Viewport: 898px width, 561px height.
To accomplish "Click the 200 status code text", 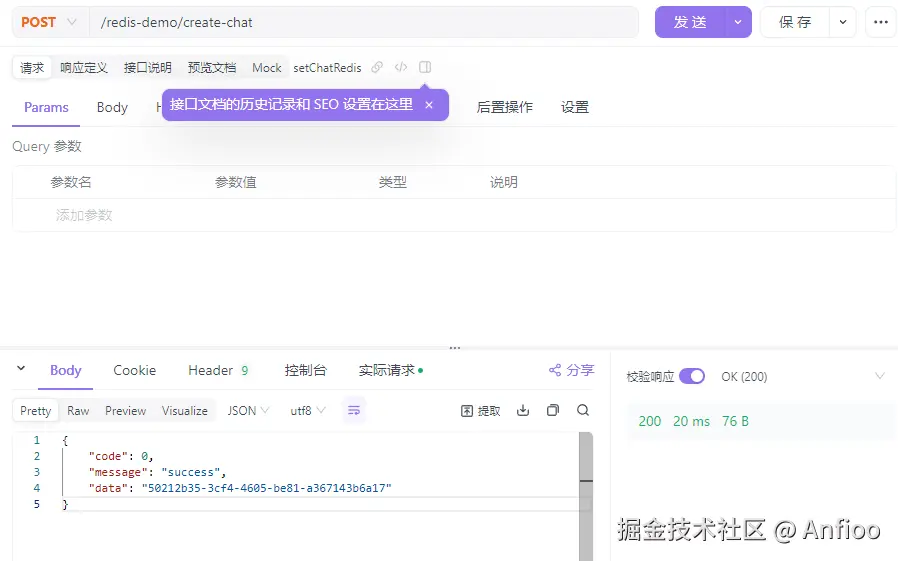I will (649, 421).
